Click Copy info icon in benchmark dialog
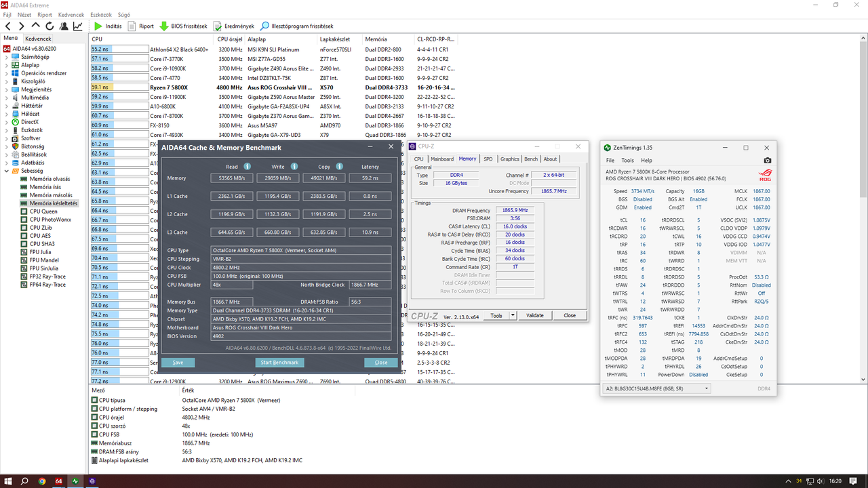This screenshot has width=868, height=488. coord(340,166)
